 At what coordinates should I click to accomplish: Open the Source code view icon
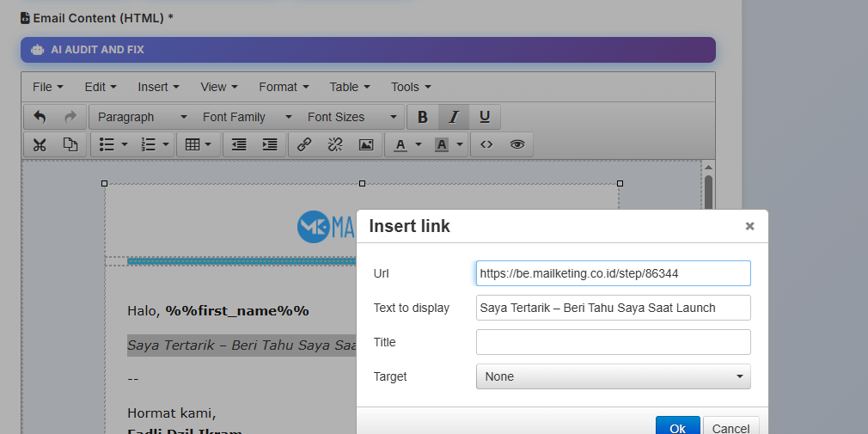(486, 144)
